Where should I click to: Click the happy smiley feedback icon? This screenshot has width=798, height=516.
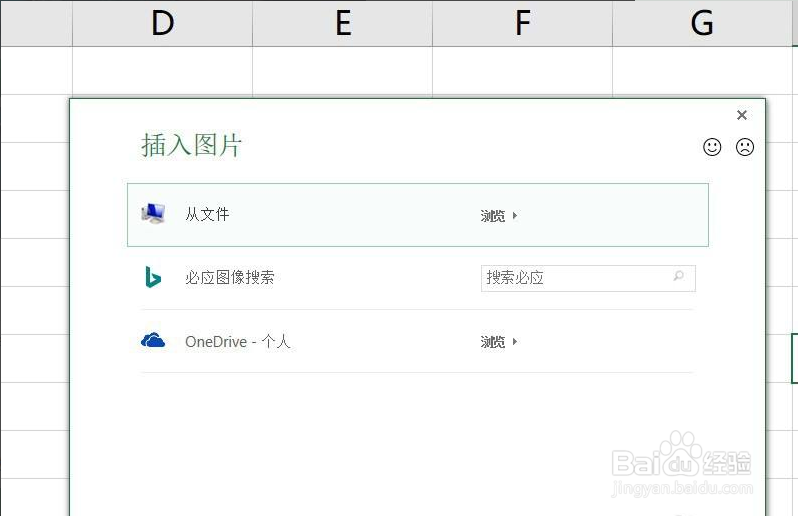tap(712, 147)
